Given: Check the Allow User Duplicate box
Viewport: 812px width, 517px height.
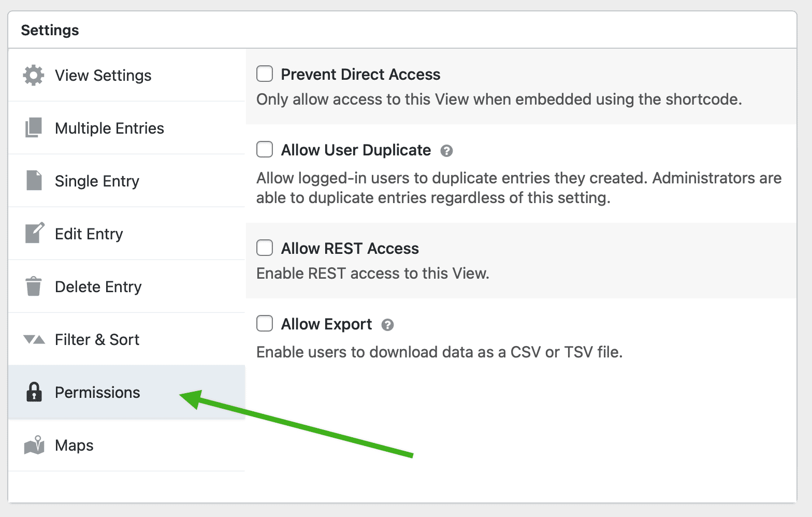Looking at the screenshot, I should pos(265,150).
